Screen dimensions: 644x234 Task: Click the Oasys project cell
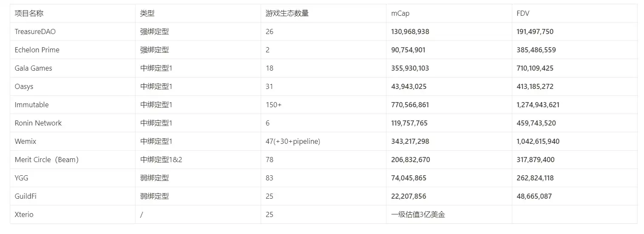[24, 86]
